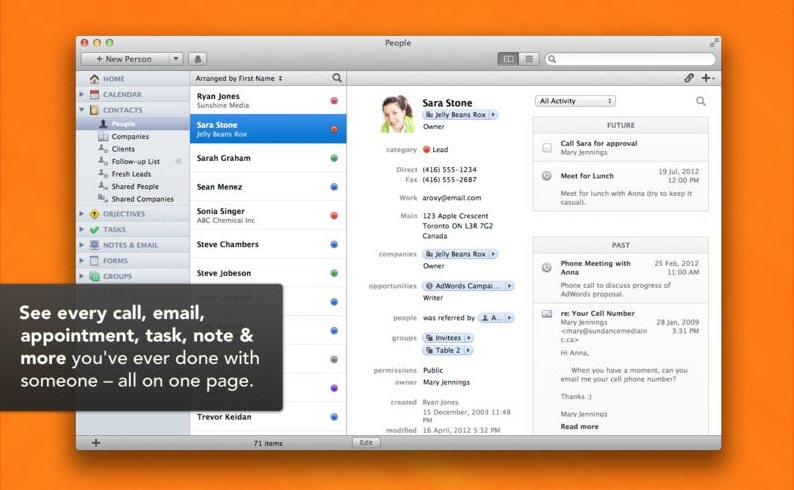Image resolution: width=794 pixels, height=490 pixels.
Task: Click the Contacts book icon
Action: coord(94,110)
